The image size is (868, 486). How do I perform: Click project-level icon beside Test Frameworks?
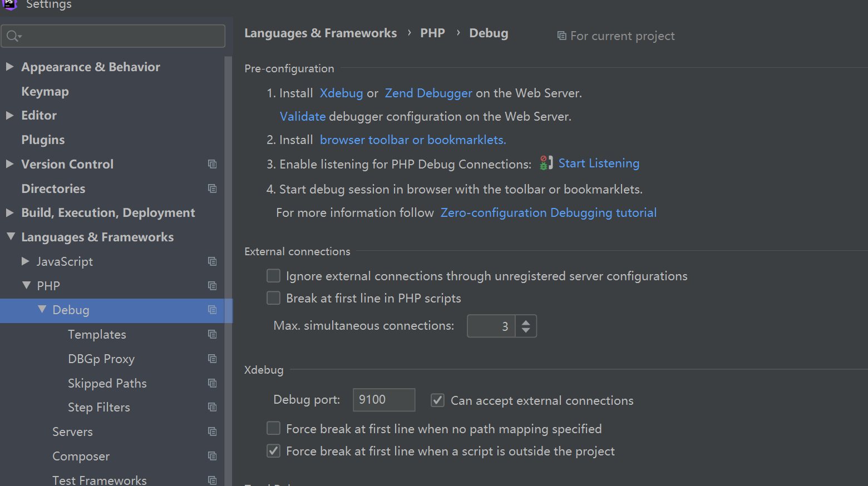[x=212, y=480]
